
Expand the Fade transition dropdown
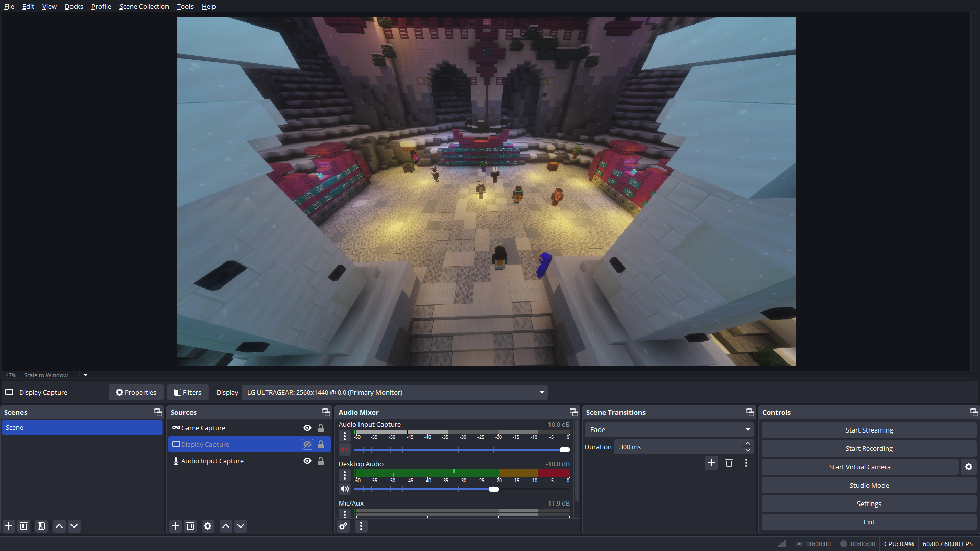click(x=748, y=430)
